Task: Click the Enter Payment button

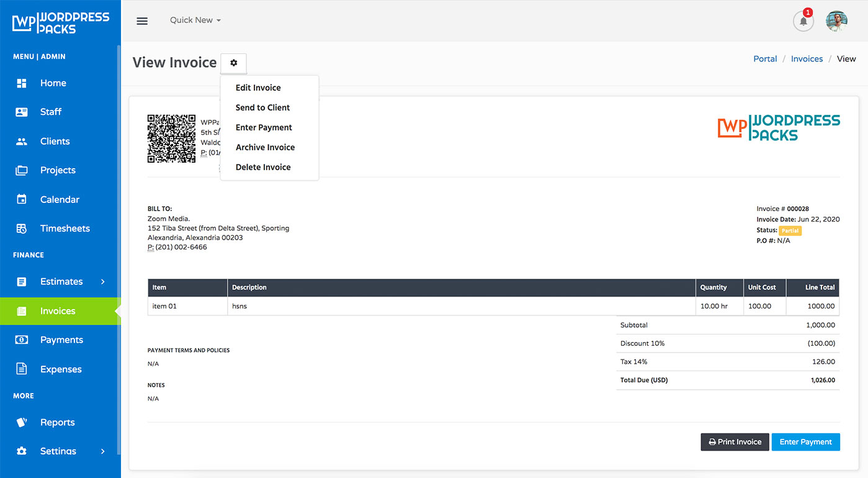Action: point(805,441)
